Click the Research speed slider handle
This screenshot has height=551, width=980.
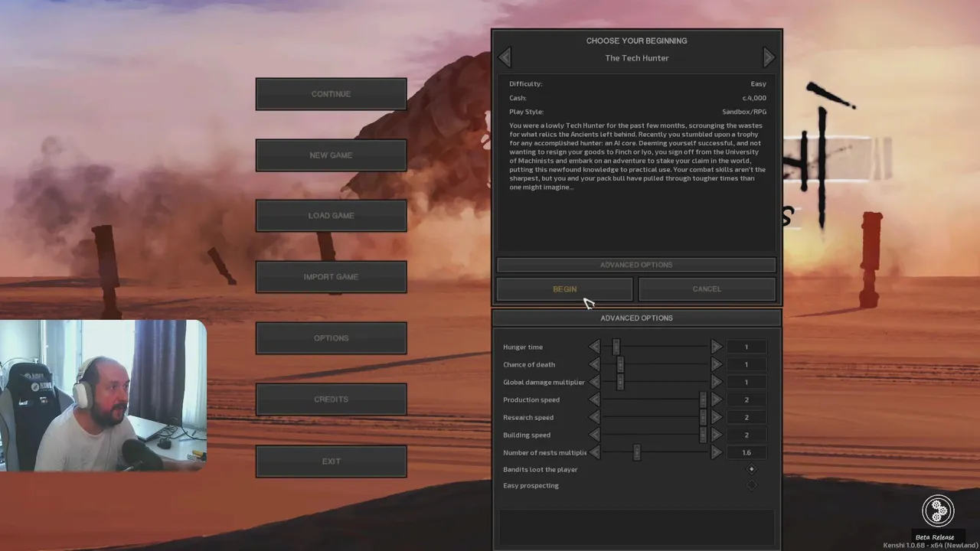(x=703, y=417)
